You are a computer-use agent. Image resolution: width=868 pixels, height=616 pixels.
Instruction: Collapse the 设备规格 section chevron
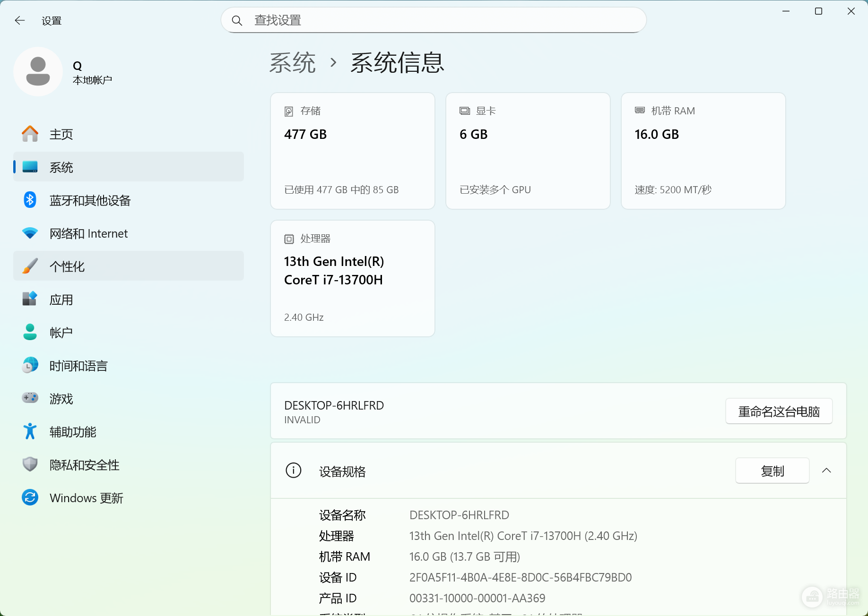tap(826, 471)
